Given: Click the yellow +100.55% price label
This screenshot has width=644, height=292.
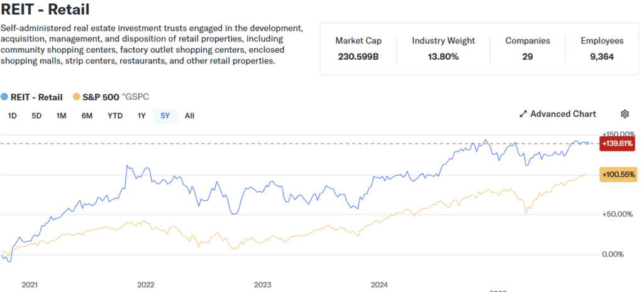Looking at the screenshot, I should click(618, 175).
